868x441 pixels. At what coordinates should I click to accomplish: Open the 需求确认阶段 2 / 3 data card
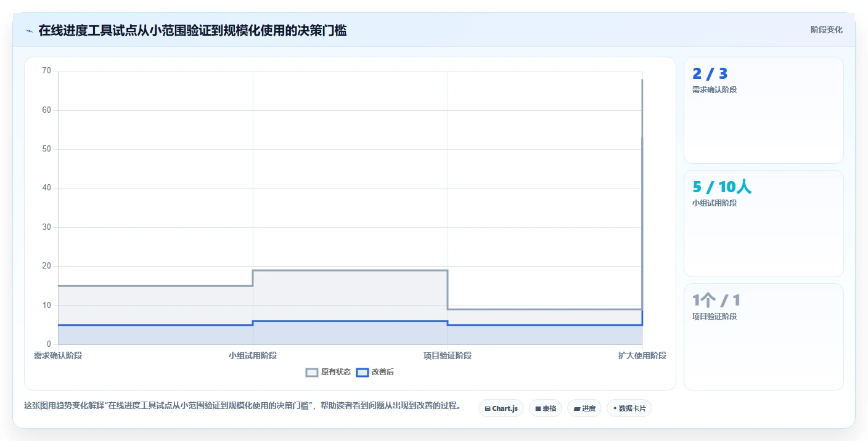pos(763,110)
